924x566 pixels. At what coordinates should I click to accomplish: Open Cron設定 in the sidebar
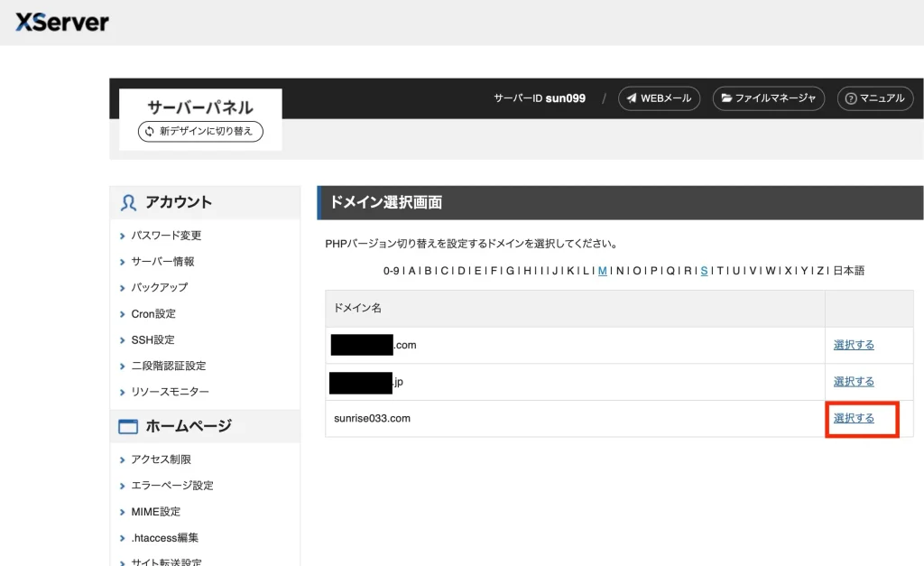153,313
